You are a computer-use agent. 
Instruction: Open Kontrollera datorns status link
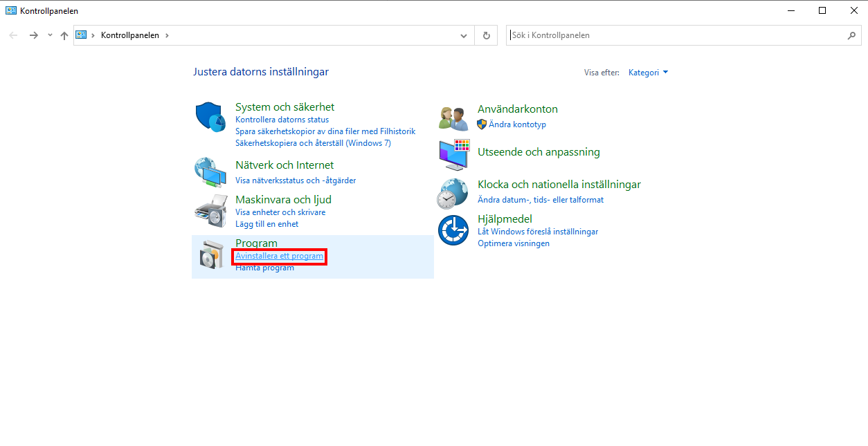pyautogui.click(x=282, y=120)
